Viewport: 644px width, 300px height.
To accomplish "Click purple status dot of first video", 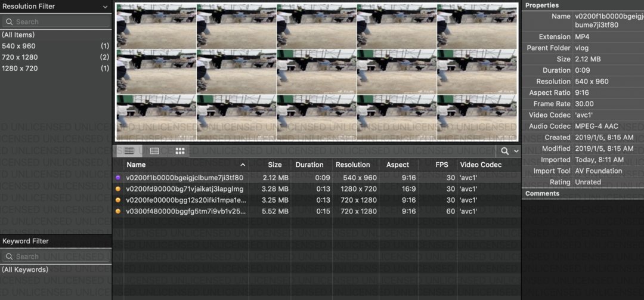I will click(118, 178).
